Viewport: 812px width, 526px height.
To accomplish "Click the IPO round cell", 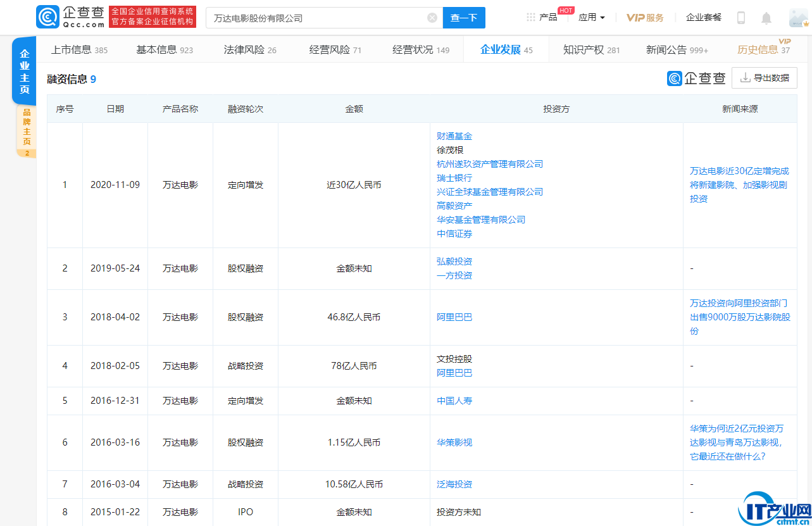I will click(x=246, y=512).
